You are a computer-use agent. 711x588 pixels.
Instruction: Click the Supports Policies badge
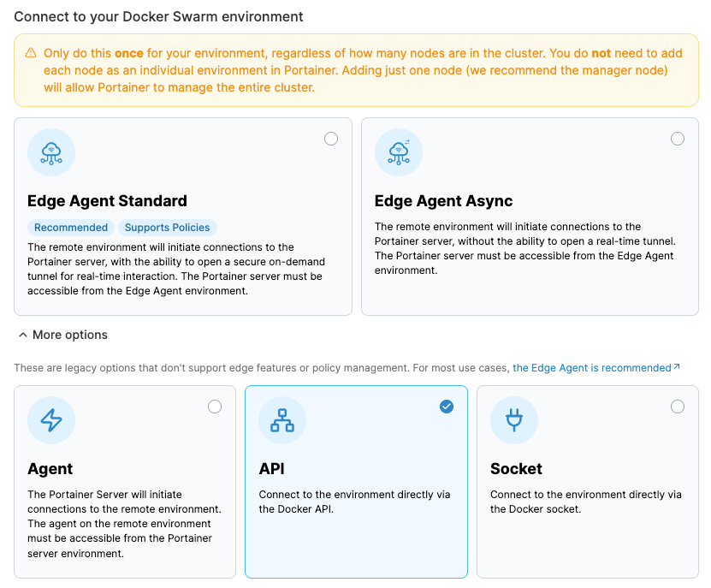(167, 228)
